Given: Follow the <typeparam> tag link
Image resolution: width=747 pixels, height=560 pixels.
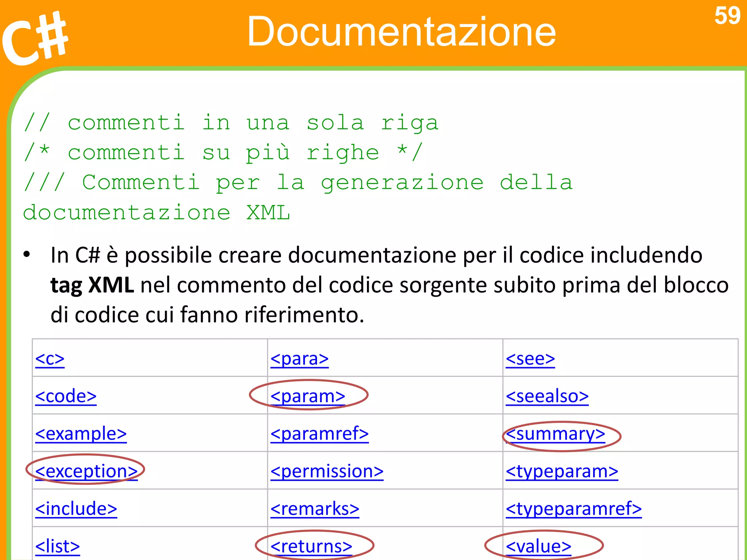Looking at the screenshot, I should [x=562, y=471].
